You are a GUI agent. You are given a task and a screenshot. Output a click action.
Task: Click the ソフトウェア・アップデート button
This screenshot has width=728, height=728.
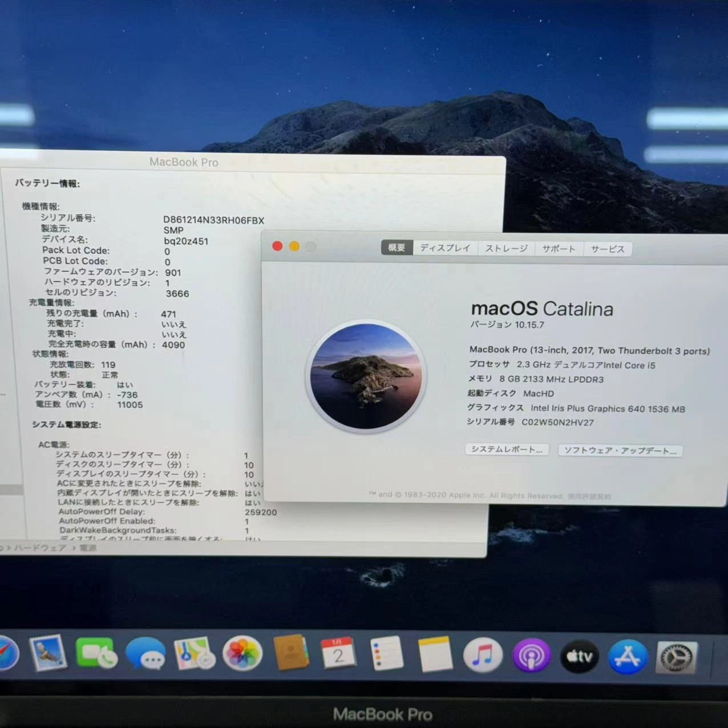coord(620,451)
